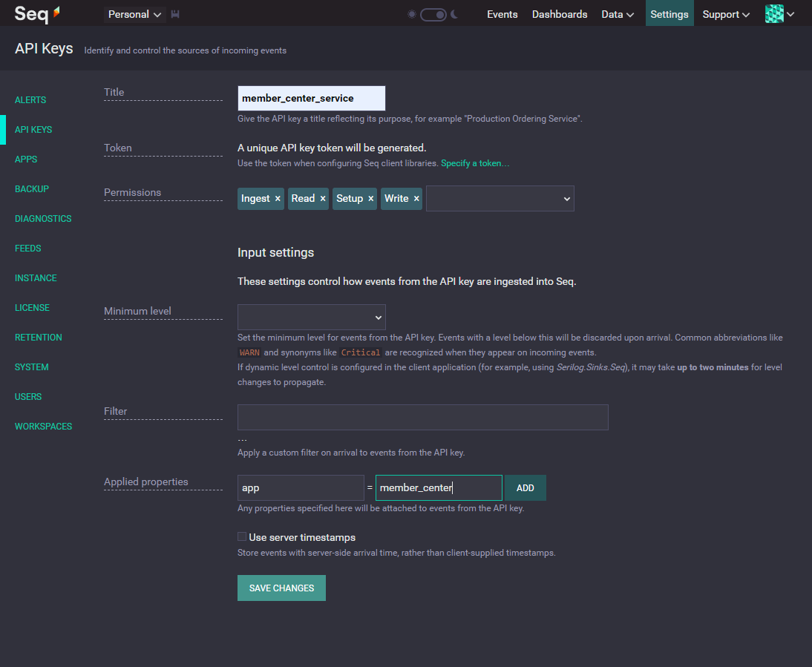Click the Input settings heading
The height and width of the screenshot is (667, 812).
tap(275, 252)
